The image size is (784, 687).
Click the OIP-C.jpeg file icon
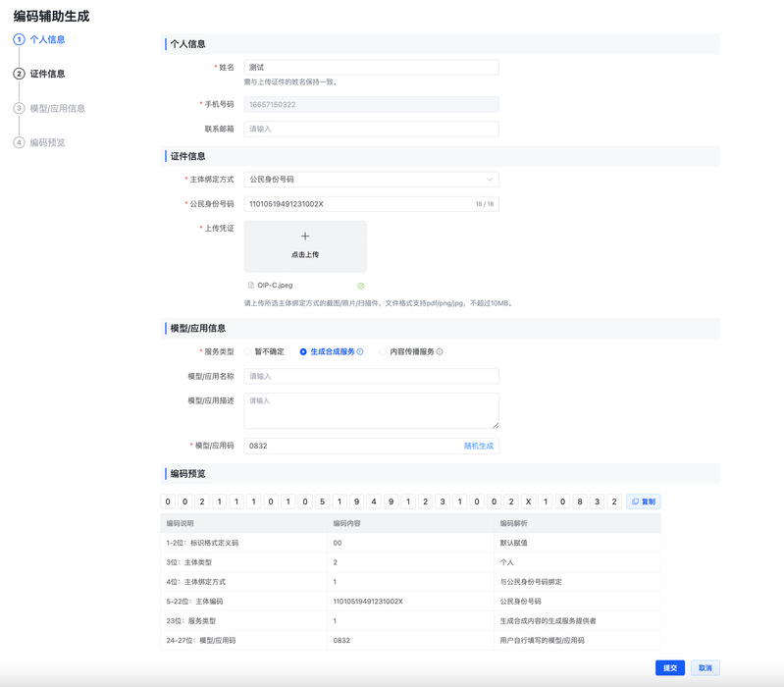[251, 286]
